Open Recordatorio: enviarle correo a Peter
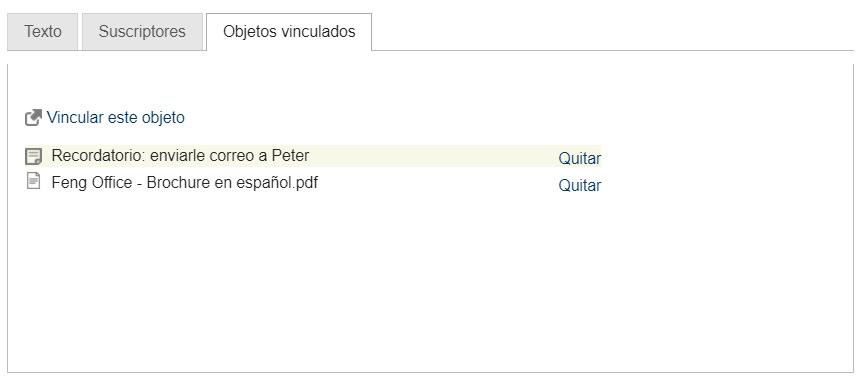This screenshot has width=866, height=379. tap(180, 156)
